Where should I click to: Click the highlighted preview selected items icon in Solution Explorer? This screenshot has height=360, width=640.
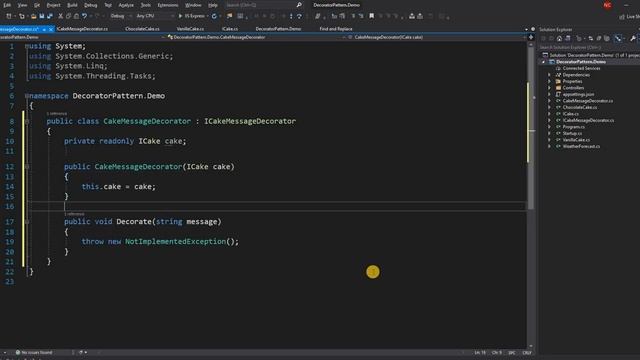tap(618, 38)
